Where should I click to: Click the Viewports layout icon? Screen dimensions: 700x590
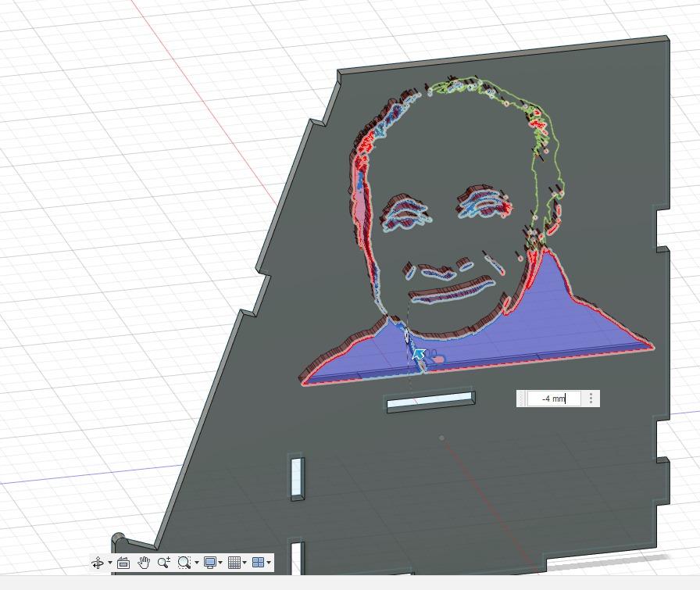tap(258, 563)
